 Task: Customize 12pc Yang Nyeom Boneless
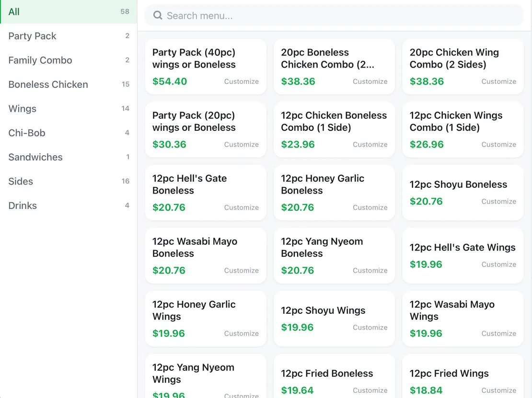click(x=370, y=271)
